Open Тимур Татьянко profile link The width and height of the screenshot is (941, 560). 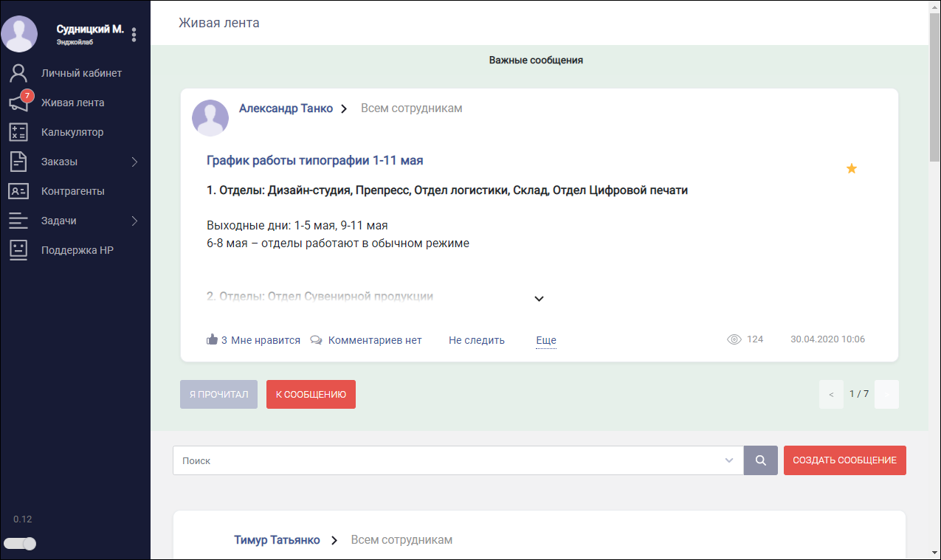click(278, 540)
